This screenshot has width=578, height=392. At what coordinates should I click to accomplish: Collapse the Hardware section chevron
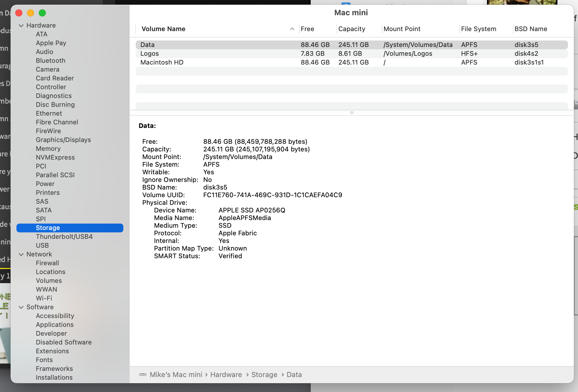pos(21,26)
